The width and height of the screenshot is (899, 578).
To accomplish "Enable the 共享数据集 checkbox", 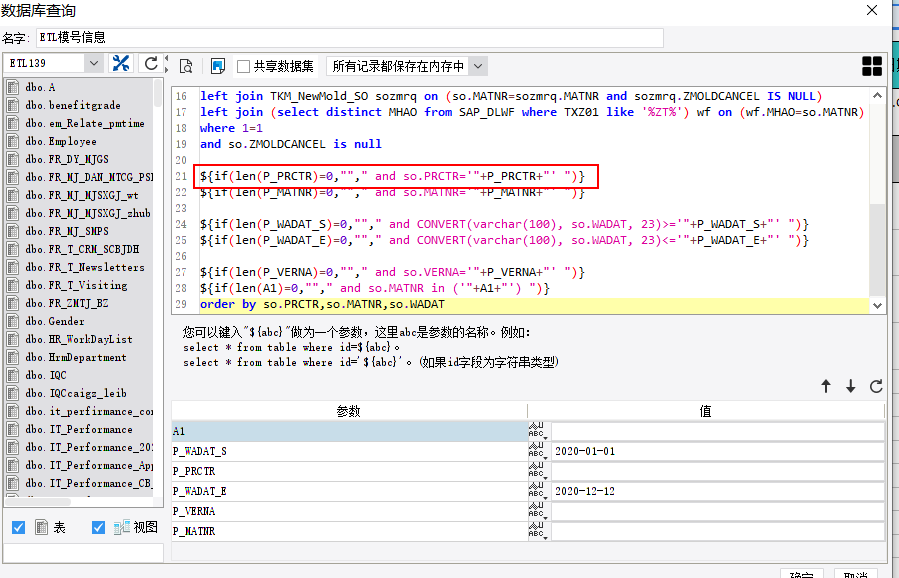I will tap(243, 67).
